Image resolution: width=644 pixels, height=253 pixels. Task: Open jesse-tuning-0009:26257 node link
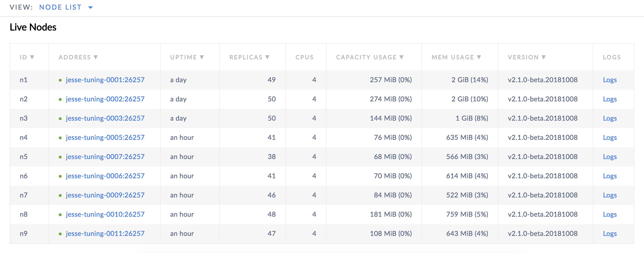105,195
